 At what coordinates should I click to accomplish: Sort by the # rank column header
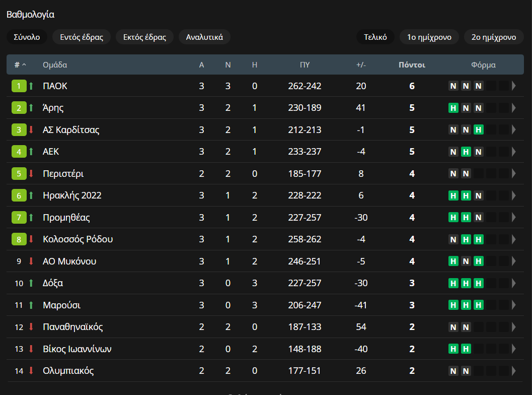click(20, 65)
